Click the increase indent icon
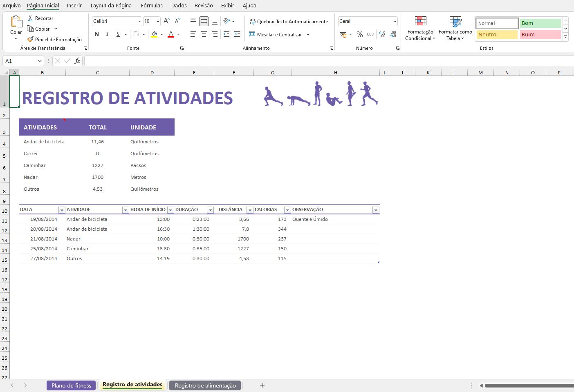The image size is (574, 392). pos(237,35)
